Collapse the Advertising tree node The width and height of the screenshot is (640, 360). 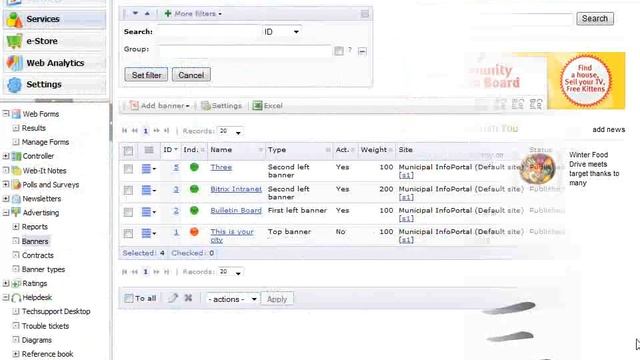click(6, 213)
